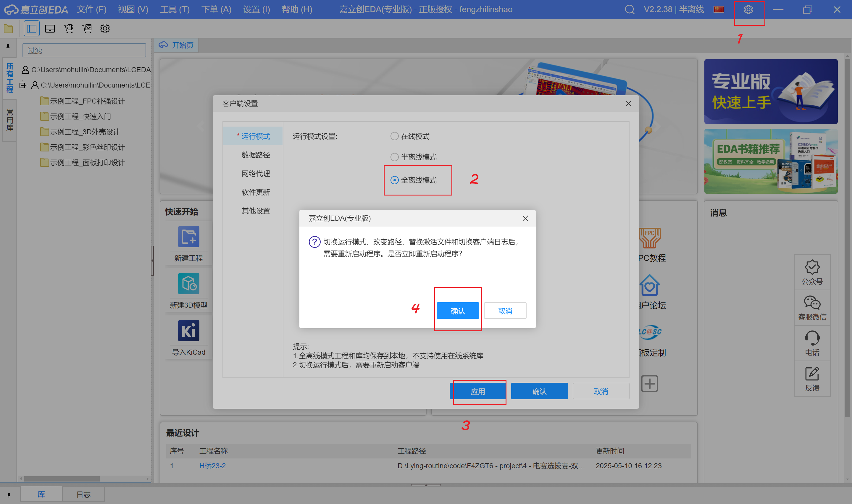Toggle the bottom panel toolbar icon
Image resolution: width=852 pixels, height=504 pixels.
click(50, 28)
